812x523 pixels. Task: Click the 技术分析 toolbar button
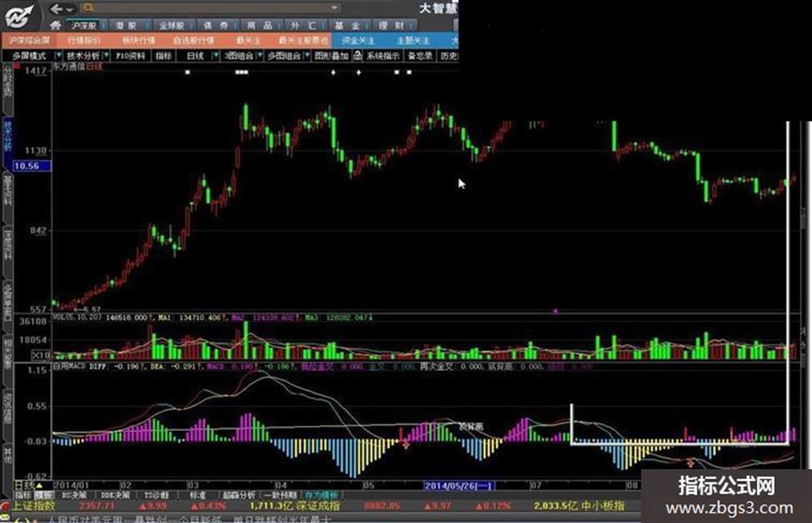tap(82, 56)
